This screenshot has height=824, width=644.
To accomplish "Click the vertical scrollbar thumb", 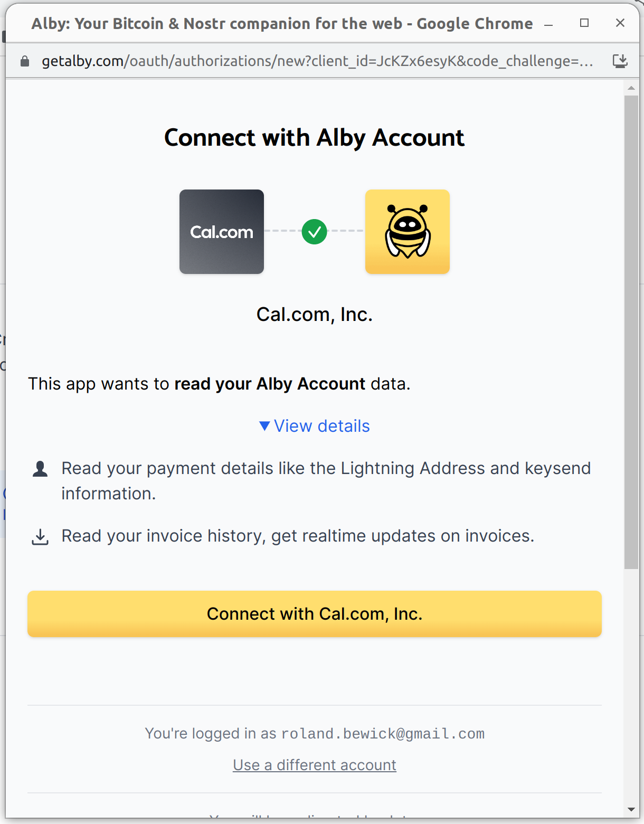I will (631, 332).
